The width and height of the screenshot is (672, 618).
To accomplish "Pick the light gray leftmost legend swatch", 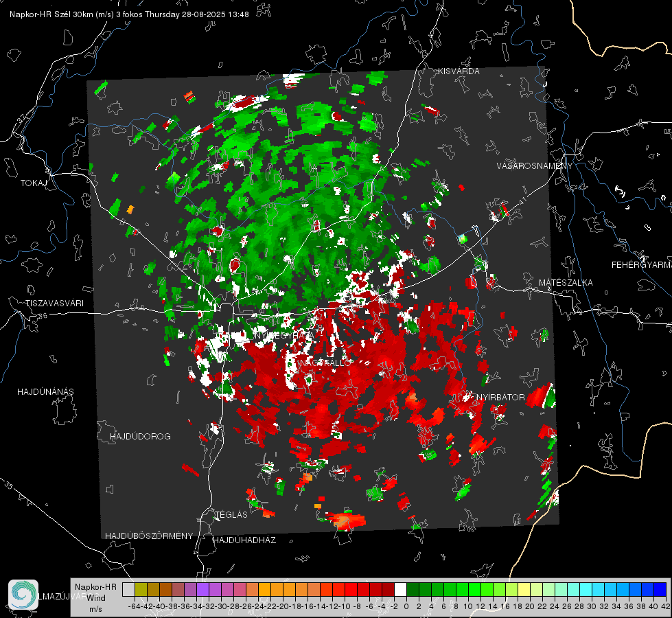I will coord(128,590).
